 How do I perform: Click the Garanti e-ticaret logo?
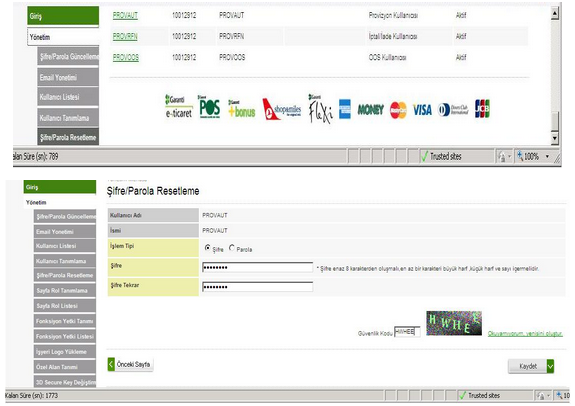click(179, 107)
